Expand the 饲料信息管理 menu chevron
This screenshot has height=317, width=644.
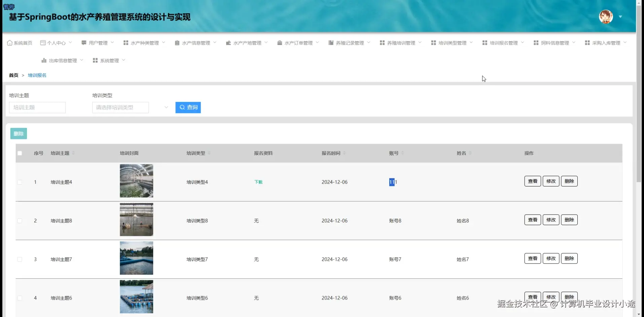click(x=574, y=42)
